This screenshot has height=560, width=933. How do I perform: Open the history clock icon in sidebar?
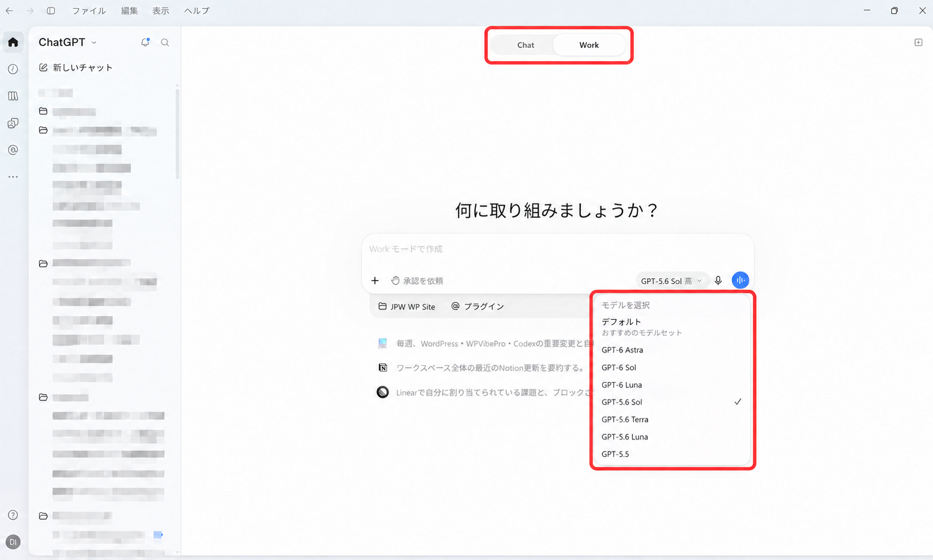click(x=13, y=69)
